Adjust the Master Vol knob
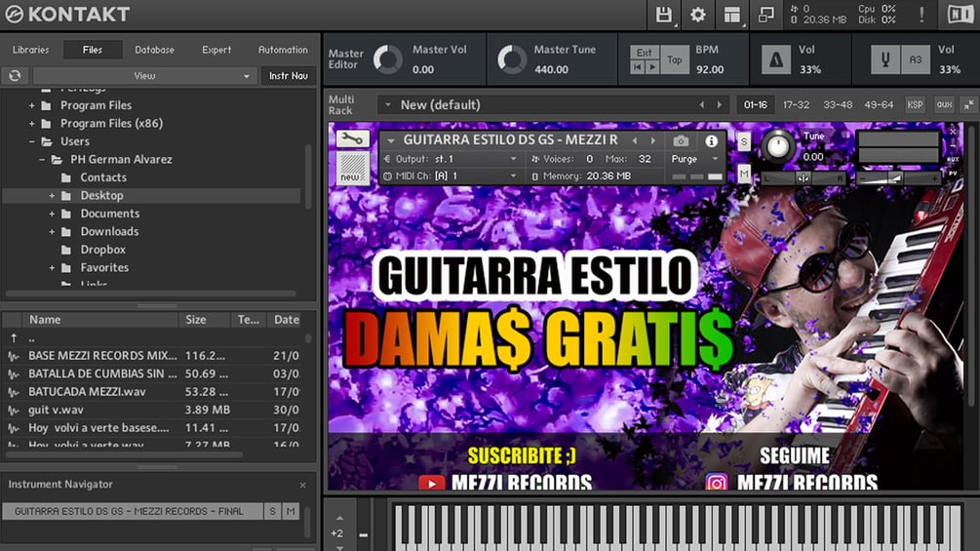 coord(388,59)
